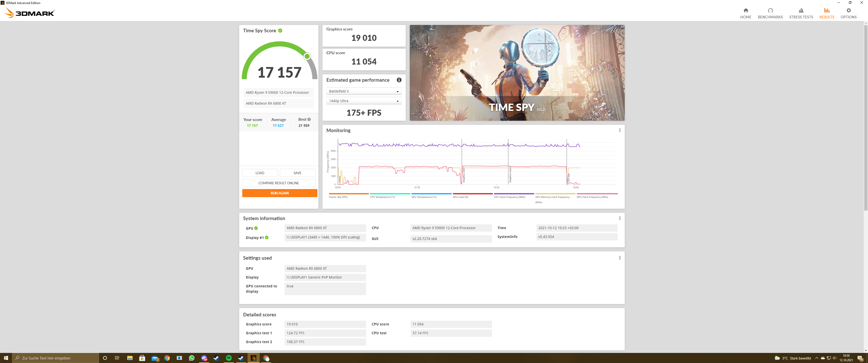
Task: Click COMPARE RESULT ONLINE button
Action: click(x=278, y=183)
